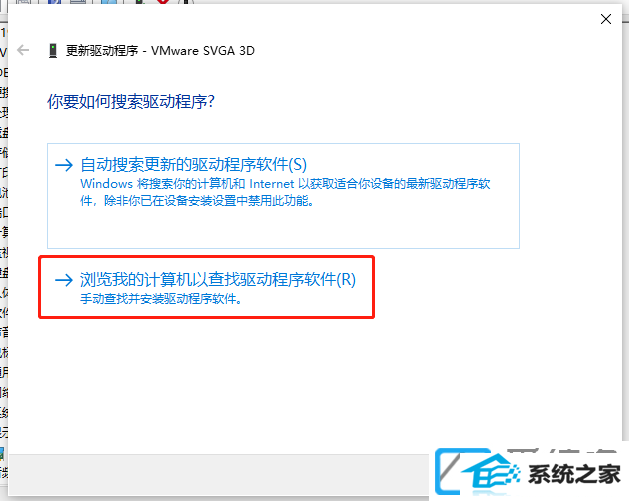Click the blank area inside automatic search box

[283, 229]
